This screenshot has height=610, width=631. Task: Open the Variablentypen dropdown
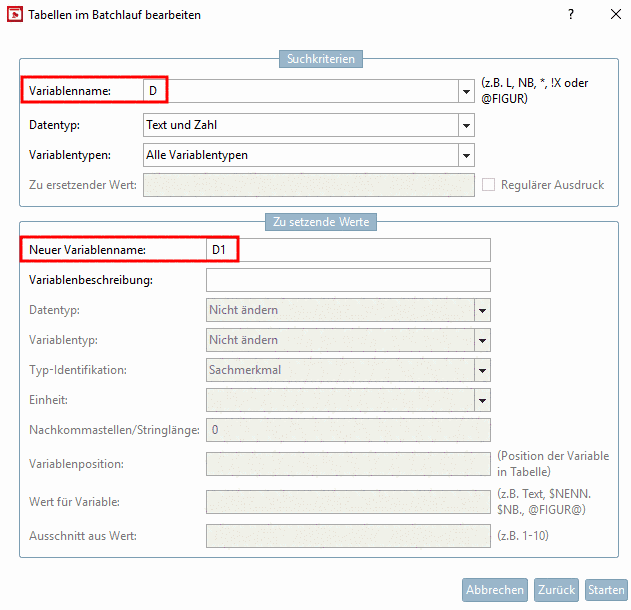tap(466, 155)
